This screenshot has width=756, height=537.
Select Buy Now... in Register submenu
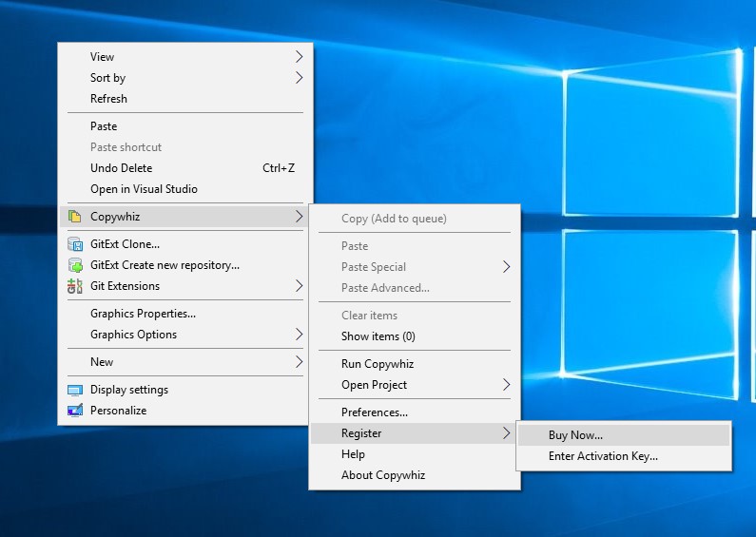[x=624, y=435]
